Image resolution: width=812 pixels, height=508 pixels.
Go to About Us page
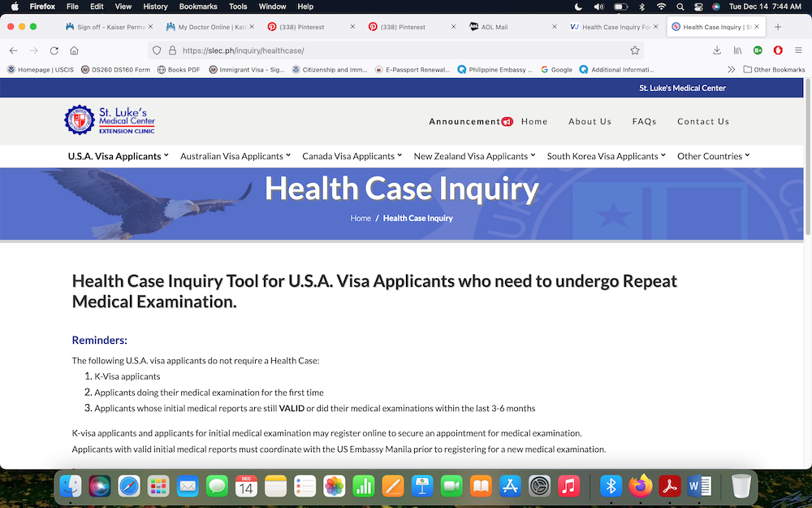[x=590, y=121]
